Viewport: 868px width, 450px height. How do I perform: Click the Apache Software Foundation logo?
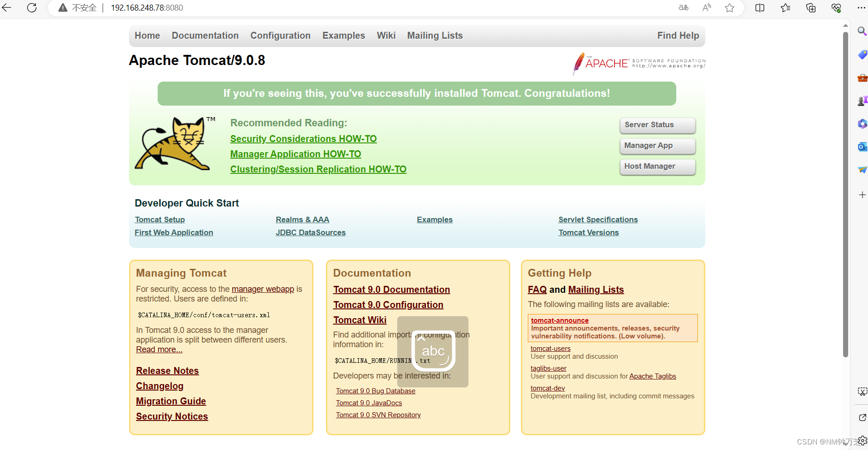(639, 64)
